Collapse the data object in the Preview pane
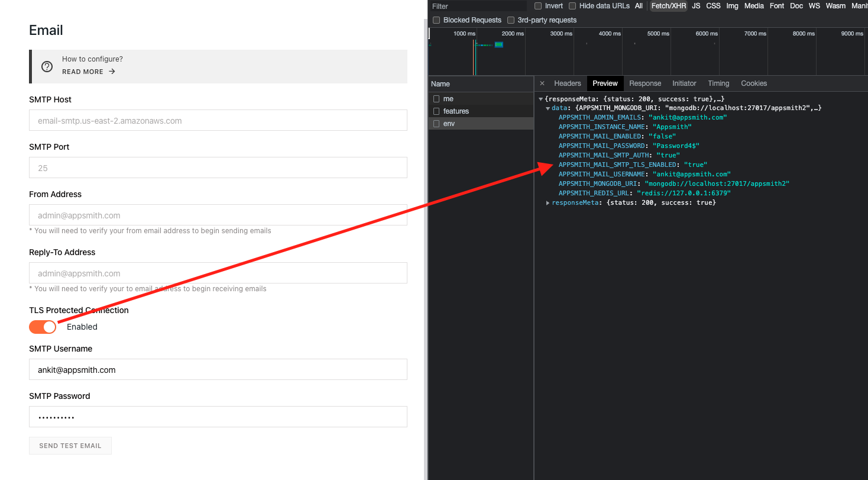Screen dimensions: 868x480 (548, 108)
